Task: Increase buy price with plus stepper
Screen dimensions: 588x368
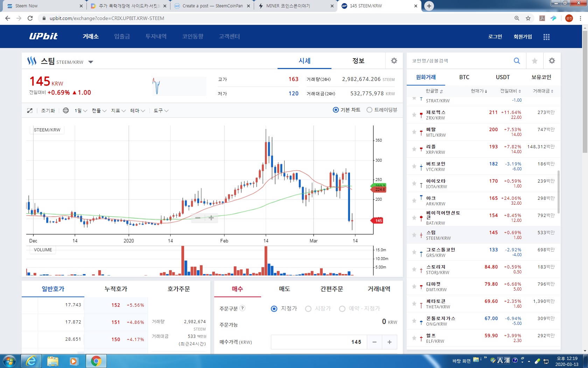Action: point(390,342)
